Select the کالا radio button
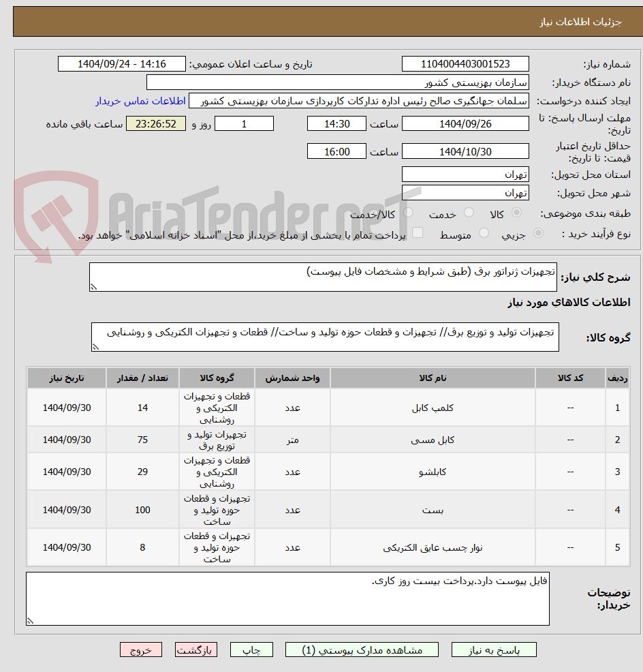 coord(516,212)
